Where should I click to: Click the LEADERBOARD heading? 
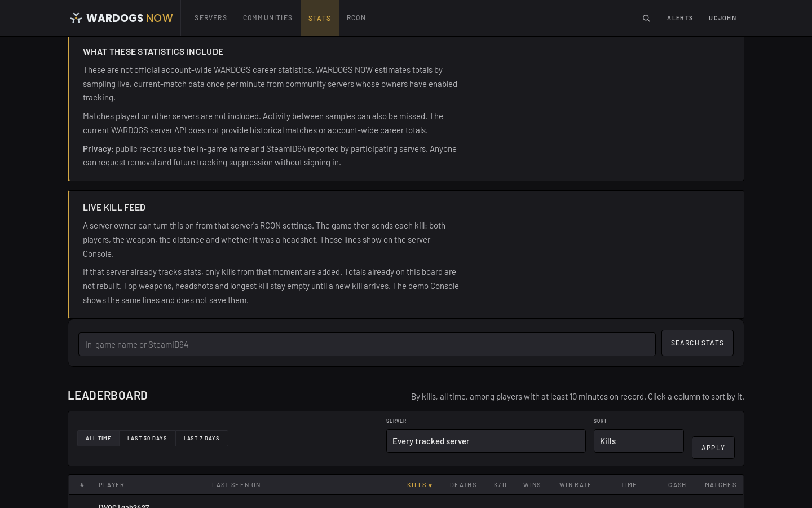coord(108,396)
